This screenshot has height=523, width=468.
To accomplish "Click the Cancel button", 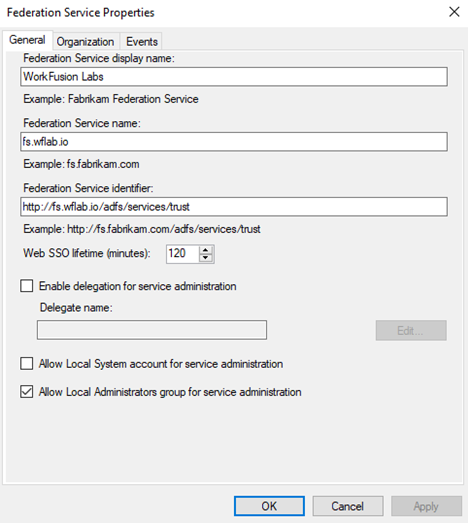I will (348, 506).
